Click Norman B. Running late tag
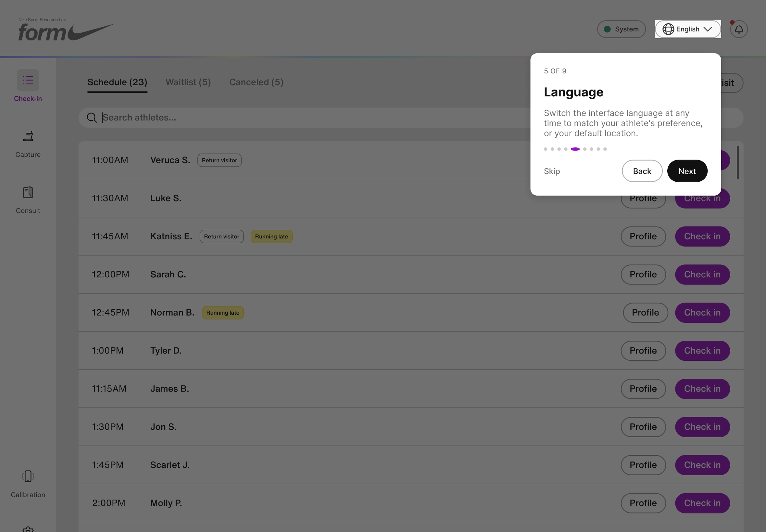766x532 pixels. (223, 313)
